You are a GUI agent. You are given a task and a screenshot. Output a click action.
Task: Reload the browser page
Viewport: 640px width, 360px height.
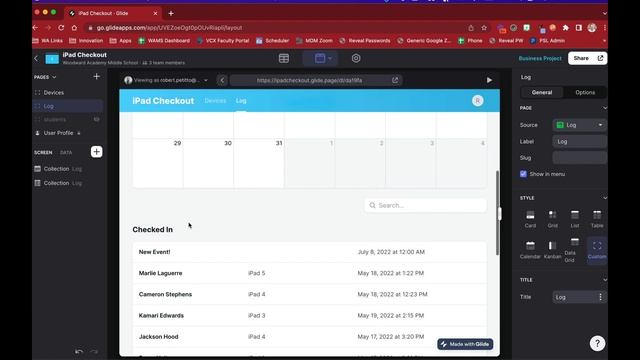[x=61, y=28]
